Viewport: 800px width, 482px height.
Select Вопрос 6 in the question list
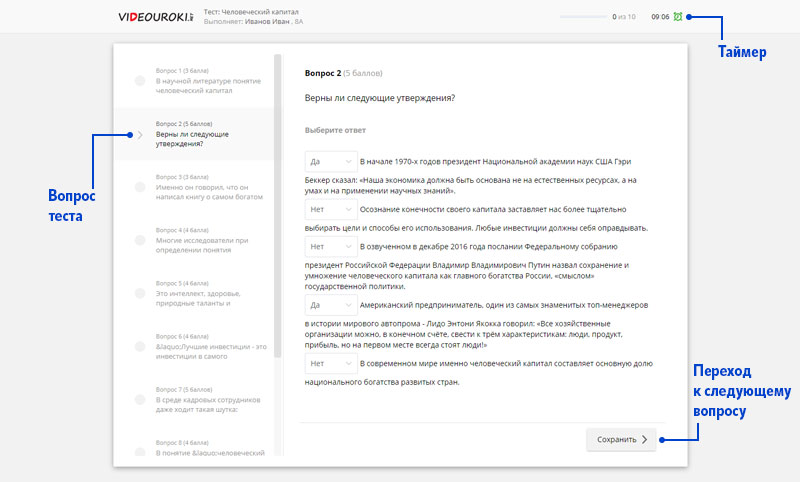(x=194, y=346)
